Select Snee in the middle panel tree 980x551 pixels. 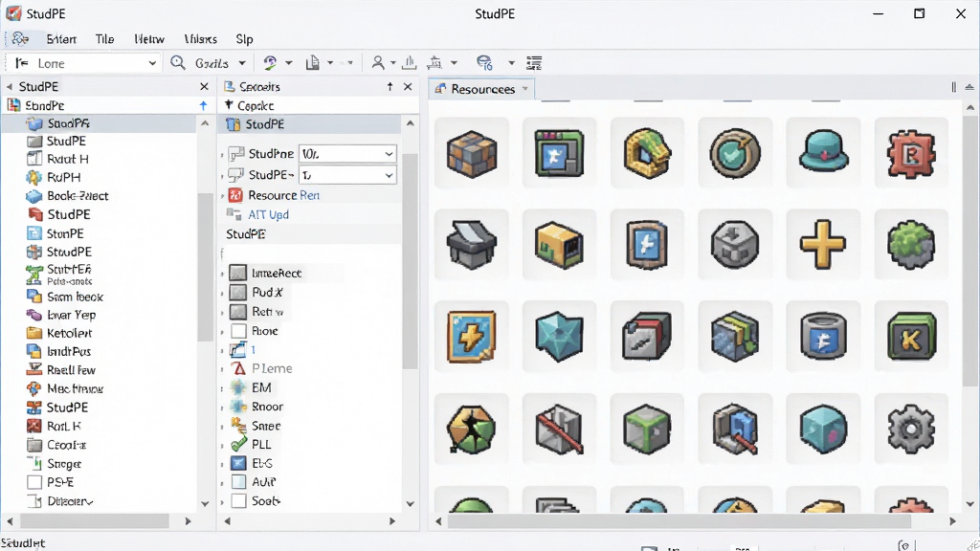[266, 426]
